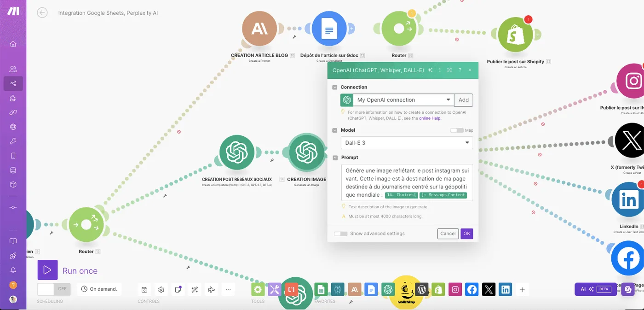644x310 pixels.
Task: Open Data structures cube icon in sidebar
Action: click(13, 185)
